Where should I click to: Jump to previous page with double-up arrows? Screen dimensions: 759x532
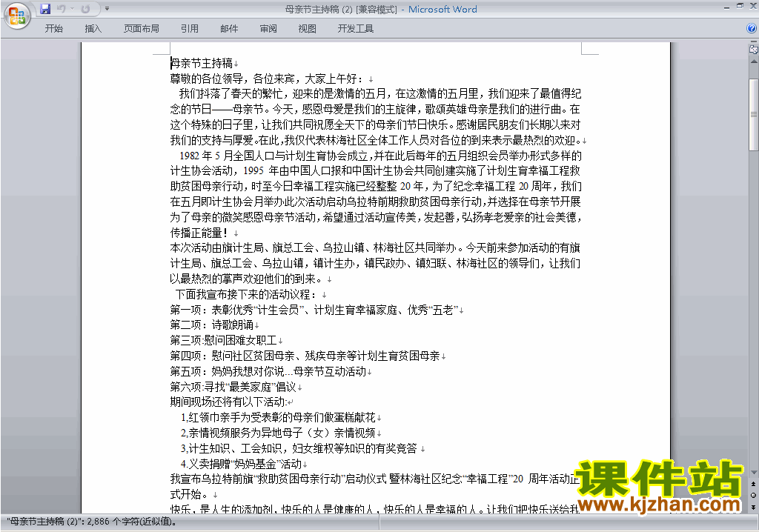click(754, 484)
